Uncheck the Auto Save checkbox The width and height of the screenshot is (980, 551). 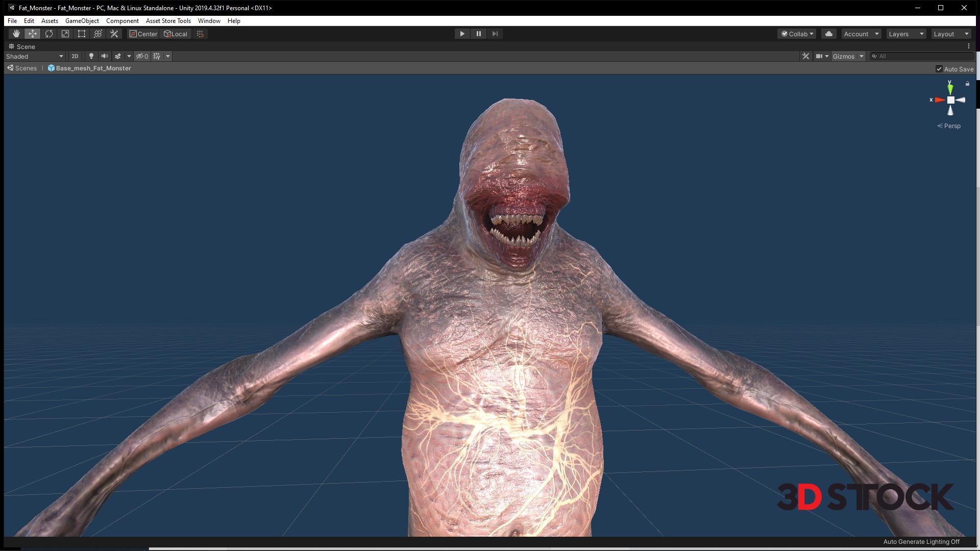[939, 69]
